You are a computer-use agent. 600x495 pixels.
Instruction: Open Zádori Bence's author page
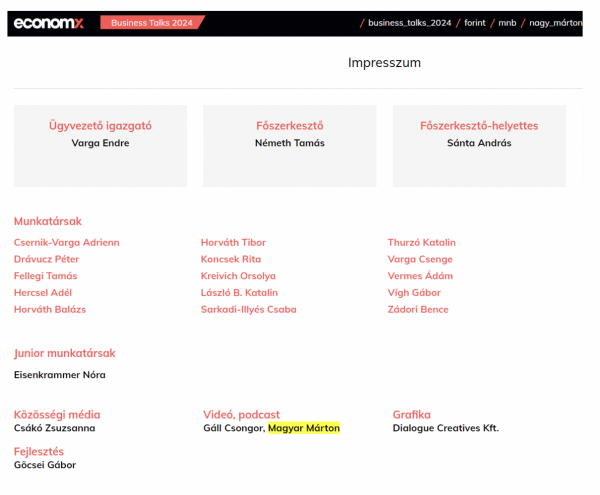pos(418,309)
